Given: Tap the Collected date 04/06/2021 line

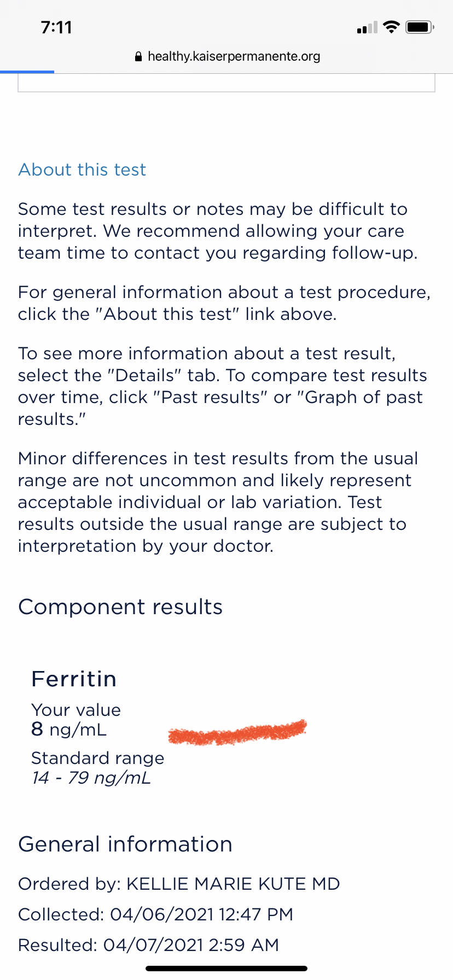Looking at the screenshot, I should 155,914.
